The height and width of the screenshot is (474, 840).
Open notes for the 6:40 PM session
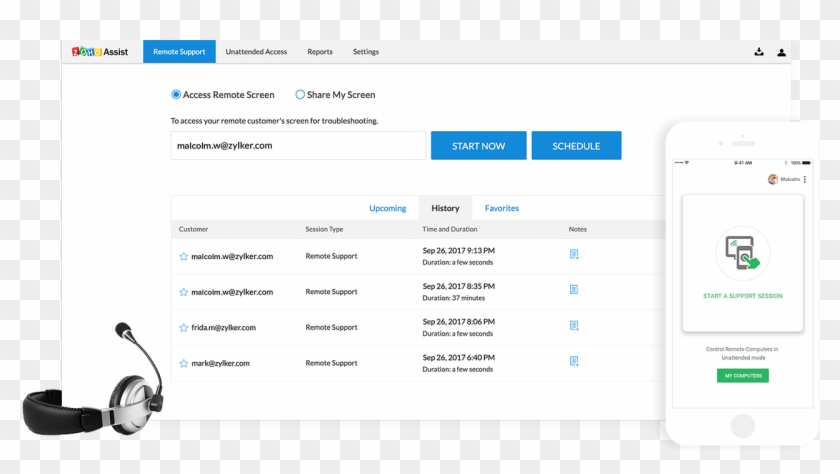click(x=574, y=361)
